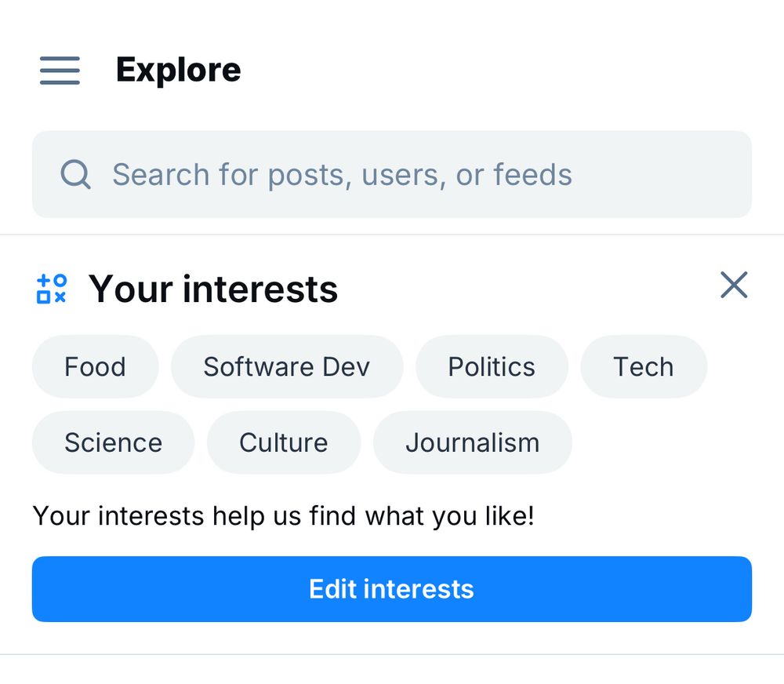Open search for posts, users, or feeds
Screen dimensions: 784x684
[x=392, y=174]
